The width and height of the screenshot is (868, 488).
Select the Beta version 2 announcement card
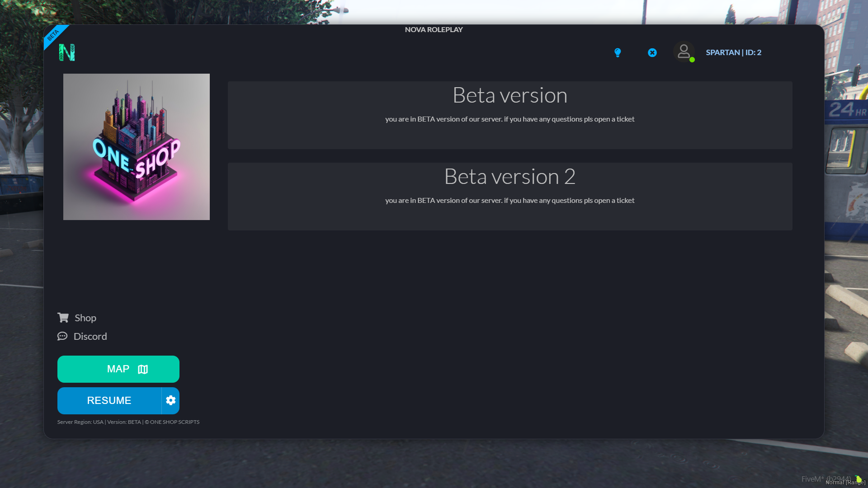510,197
